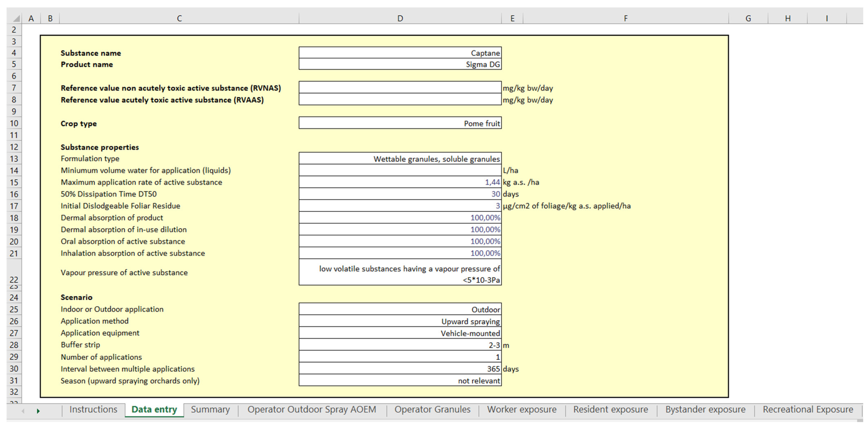Select the Recreational Exposure sheet tab
This screenshot has height=431, width=868.
point(808,409)
